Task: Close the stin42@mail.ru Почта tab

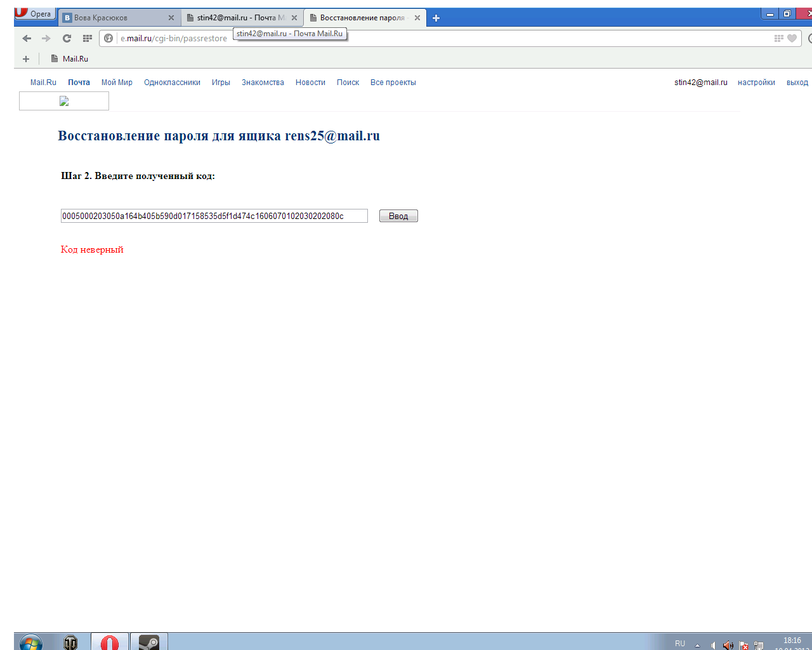Action: pos(294,18)
